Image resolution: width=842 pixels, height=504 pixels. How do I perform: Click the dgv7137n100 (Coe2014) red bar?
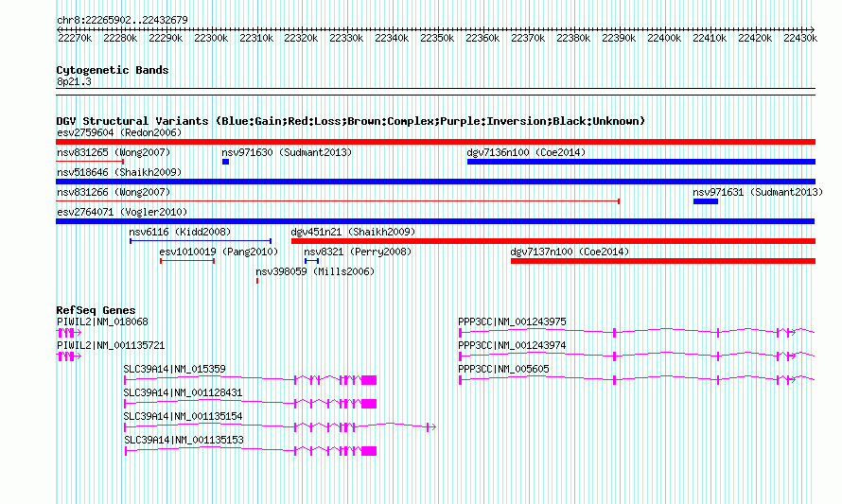[x=663, y=261]
